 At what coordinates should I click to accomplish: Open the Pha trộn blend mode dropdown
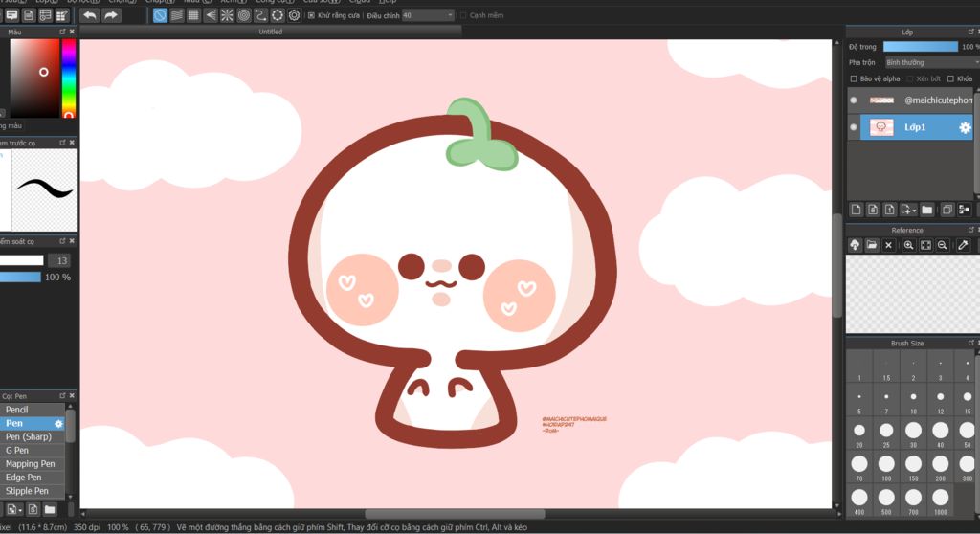(930, 62)
